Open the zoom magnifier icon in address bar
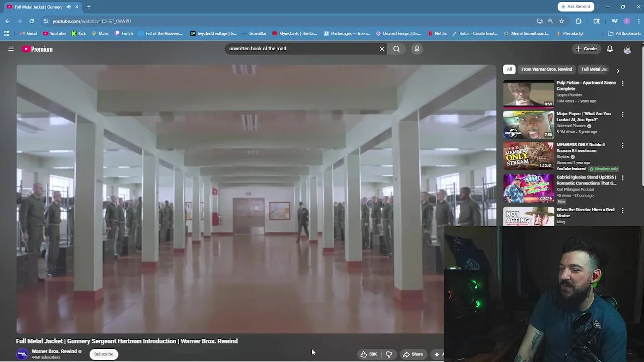644x362 pixels. pos(550,21)
